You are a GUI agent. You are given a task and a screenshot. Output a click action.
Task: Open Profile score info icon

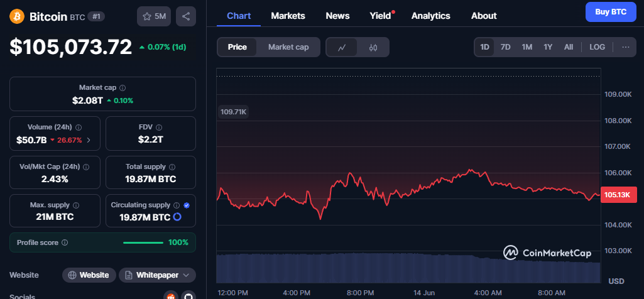pos(65,242)
